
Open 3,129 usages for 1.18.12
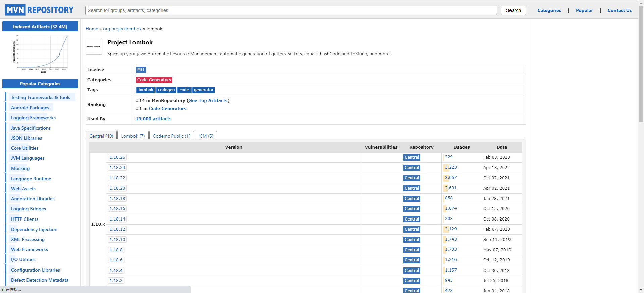451,229
